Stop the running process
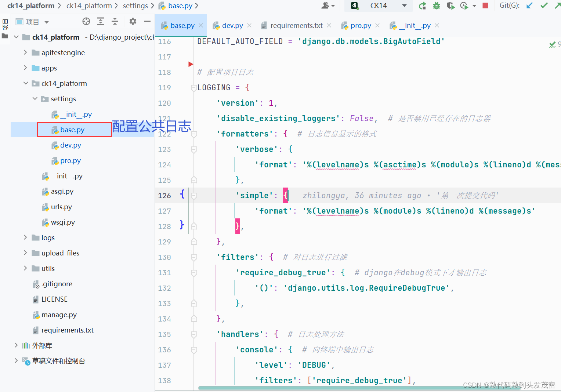561x392 pixels. point(485,6)
